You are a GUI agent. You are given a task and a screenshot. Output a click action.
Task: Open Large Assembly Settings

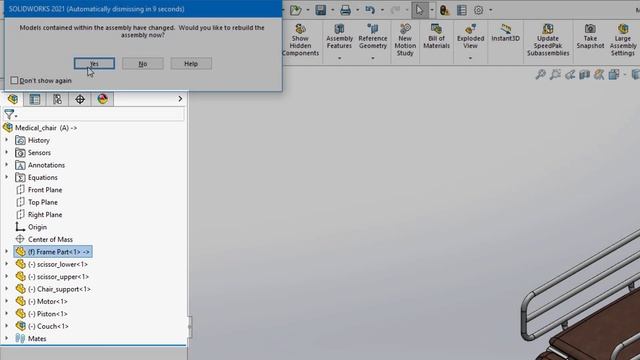point(623,40)
